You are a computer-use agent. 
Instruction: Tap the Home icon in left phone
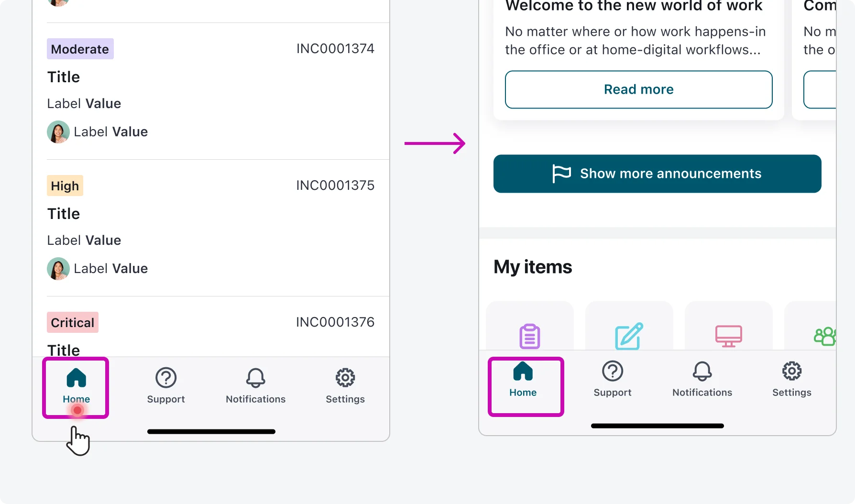(77, 378)
